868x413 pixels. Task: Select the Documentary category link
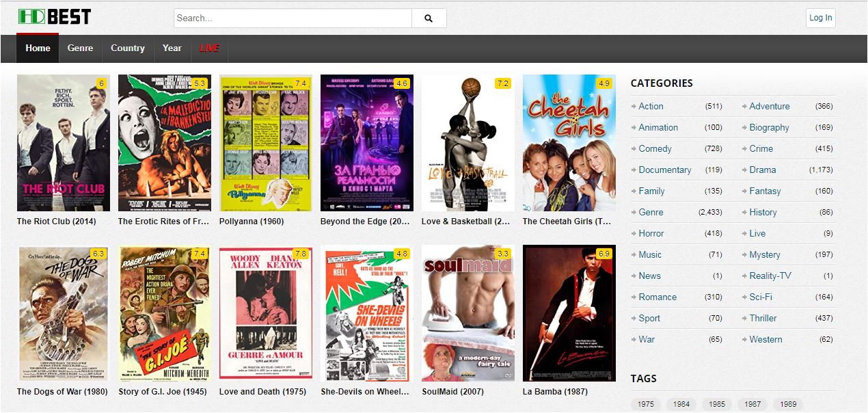664,170
